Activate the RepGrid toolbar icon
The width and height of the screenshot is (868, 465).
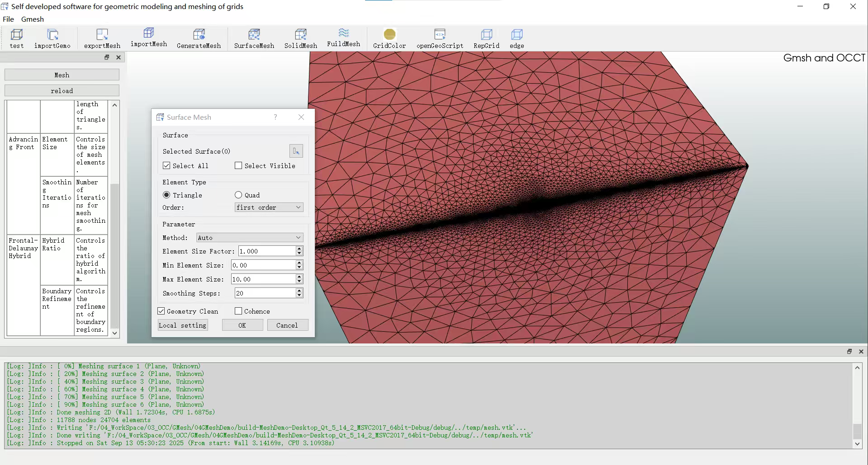point(486,35)
